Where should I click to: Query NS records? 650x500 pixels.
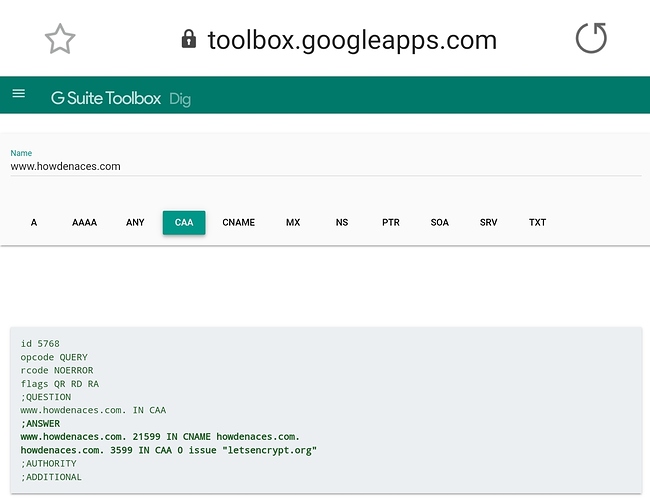(x=342, y=223)
